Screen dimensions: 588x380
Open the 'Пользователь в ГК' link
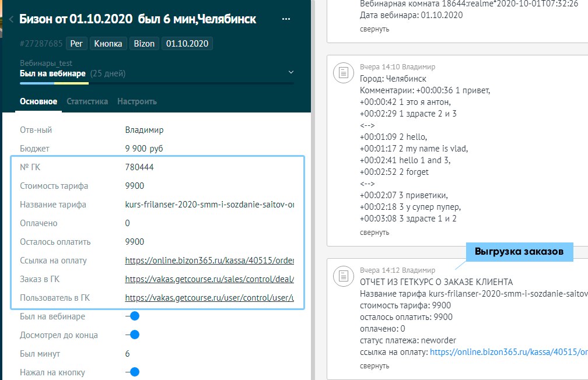pyautogui.click(x=209, y=298)
